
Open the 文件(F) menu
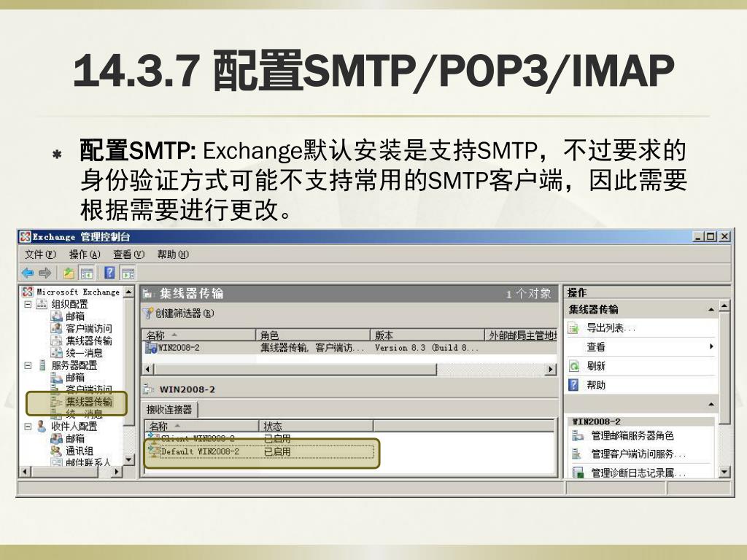coord(41,254)
